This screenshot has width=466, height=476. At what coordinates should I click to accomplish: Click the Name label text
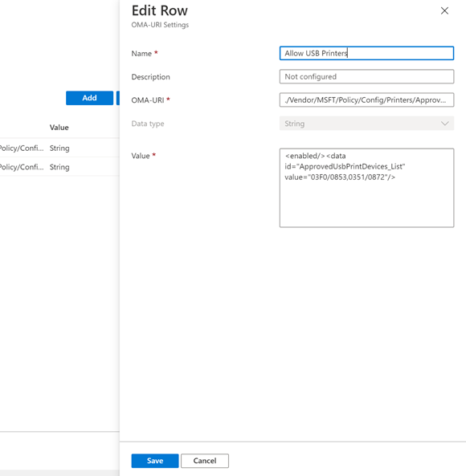pyautogui.click(x=141, y=54)
